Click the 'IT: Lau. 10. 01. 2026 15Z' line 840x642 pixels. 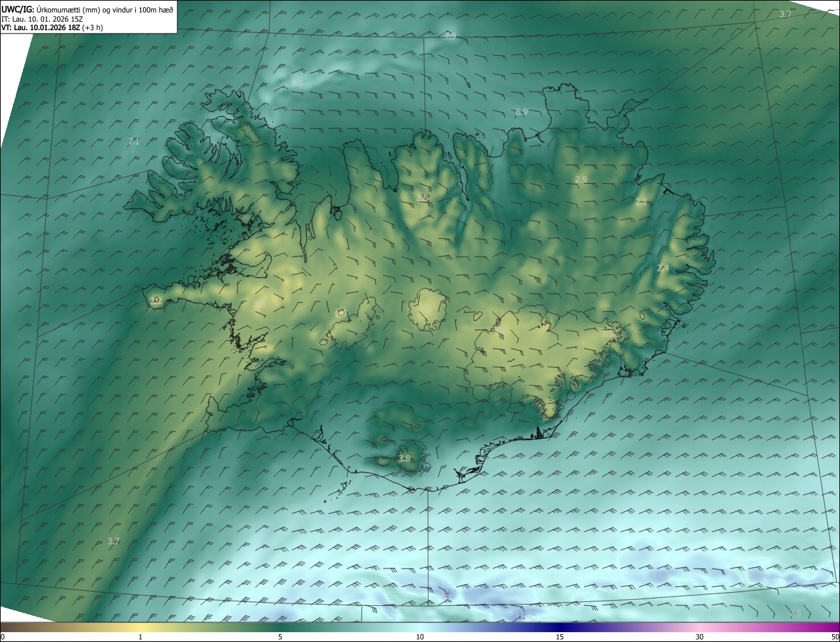tap(42, 19)
